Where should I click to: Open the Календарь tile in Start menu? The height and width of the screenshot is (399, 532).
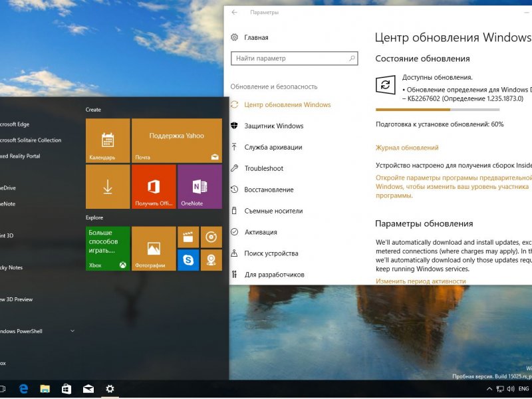[108, 140]
